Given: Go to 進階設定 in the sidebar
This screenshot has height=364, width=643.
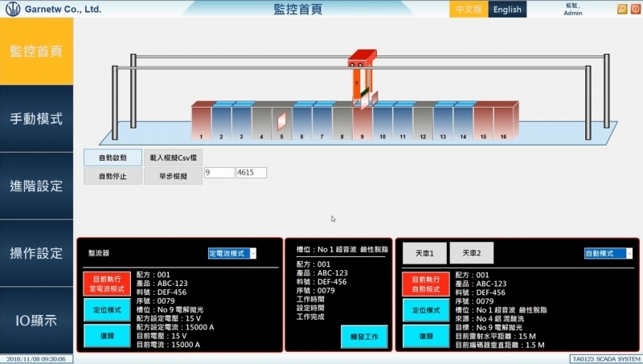Looking at the screenshot, I should pyautogui.click(x=36, y=186).
